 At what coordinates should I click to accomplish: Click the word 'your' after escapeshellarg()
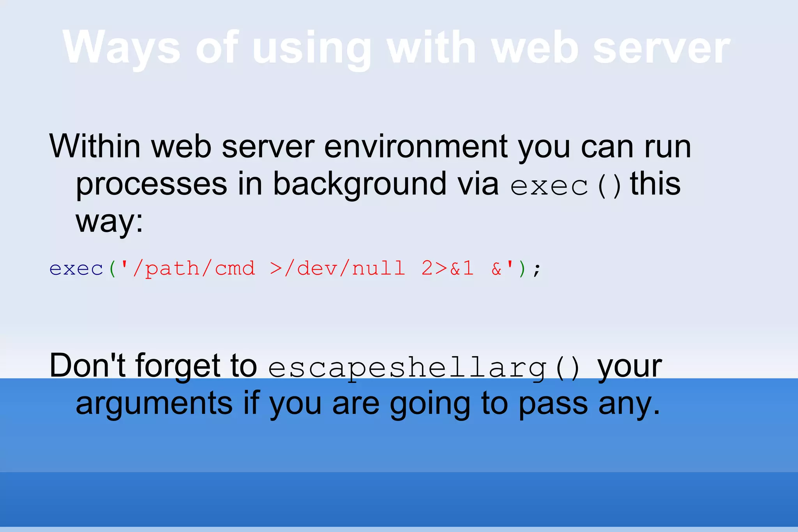pos(630,366)
